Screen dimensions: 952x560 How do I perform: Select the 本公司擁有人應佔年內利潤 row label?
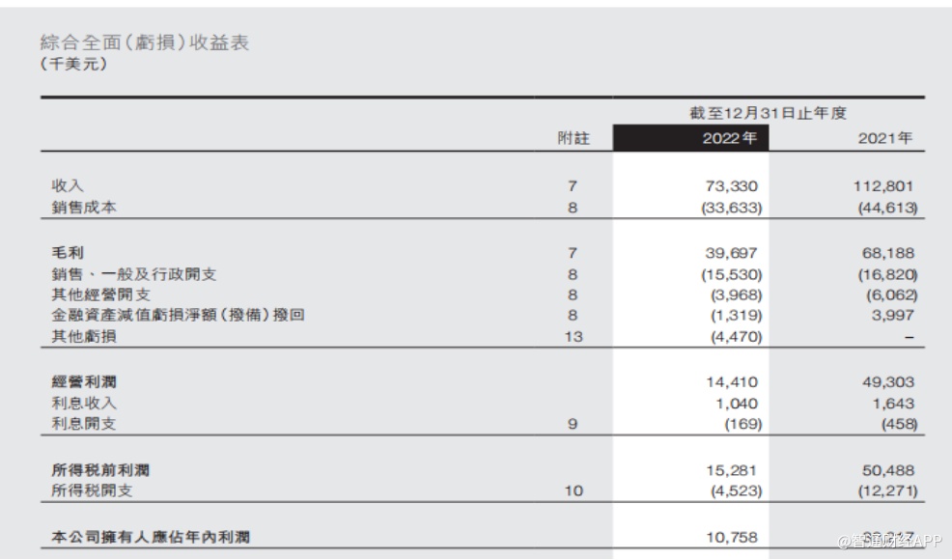[x=151, y=537]
